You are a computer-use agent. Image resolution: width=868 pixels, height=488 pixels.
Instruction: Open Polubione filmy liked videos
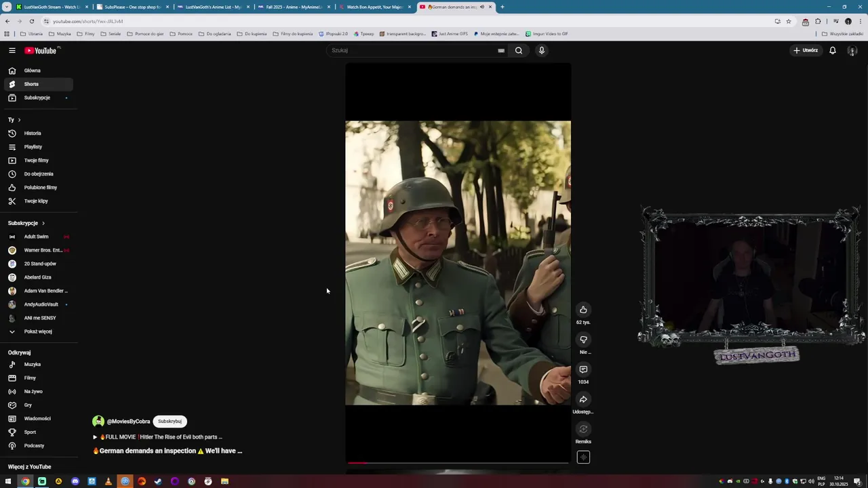(39, 188)
